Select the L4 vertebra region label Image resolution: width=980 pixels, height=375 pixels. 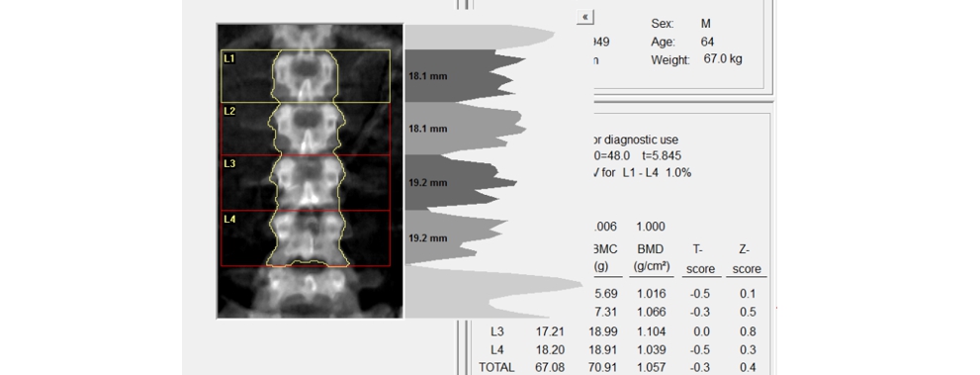229,220
